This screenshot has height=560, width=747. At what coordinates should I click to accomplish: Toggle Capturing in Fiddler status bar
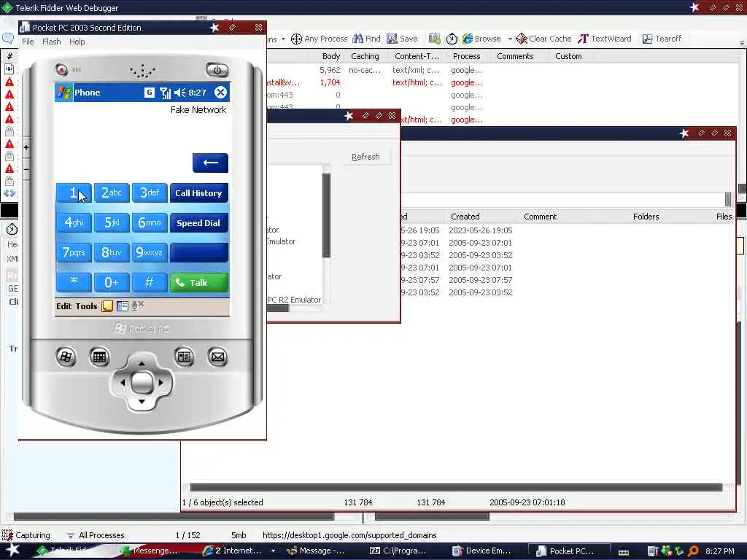26,535
